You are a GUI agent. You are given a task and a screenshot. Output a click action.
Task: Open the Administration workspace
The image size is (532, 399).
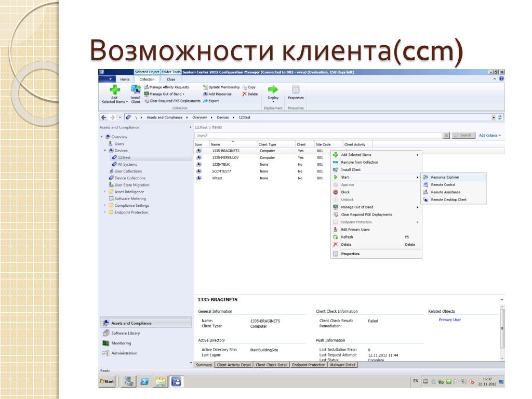coord(146,353)
